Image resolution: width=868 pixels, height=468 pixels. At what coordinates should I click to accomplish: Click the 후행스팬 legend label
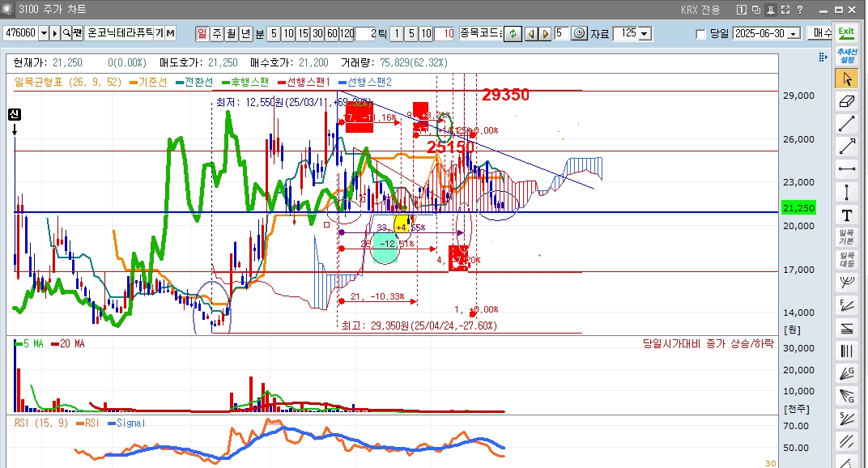coord(245,82)
